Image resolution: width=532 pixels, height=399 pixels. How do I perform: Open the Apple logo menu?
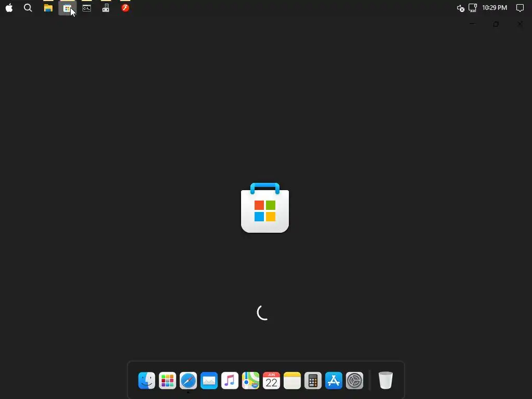click(9, 8)
